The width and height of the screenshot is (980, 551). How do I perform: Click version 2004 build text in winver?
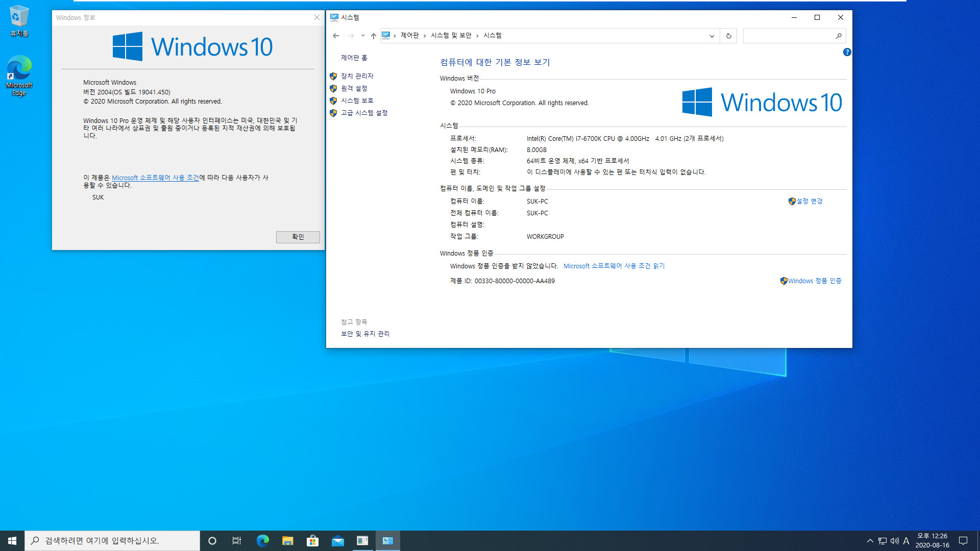click(x=127, y=92)
